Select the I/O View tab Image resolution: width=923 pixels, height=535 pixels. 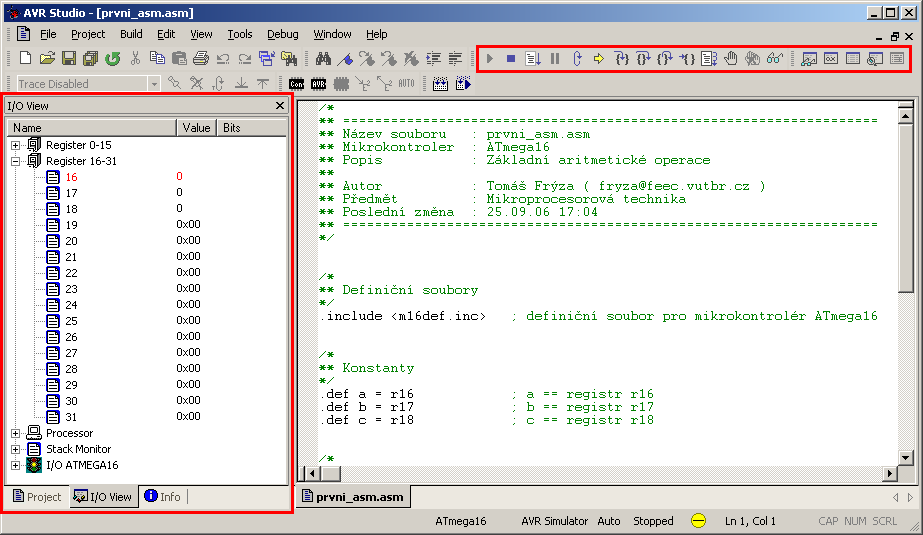103,497
